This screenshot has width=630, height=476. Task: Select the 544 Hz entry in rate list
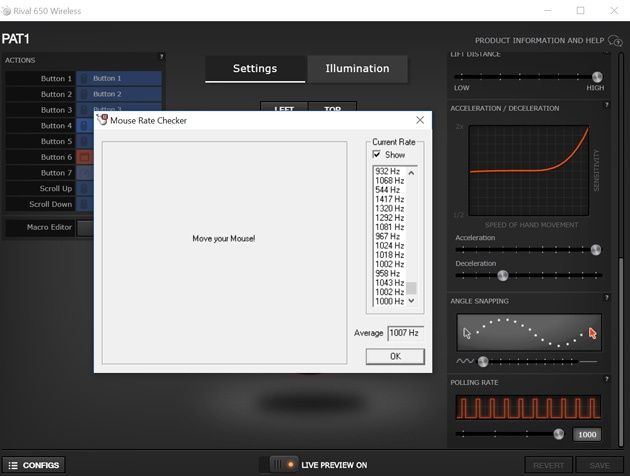(x=390, y=190)
